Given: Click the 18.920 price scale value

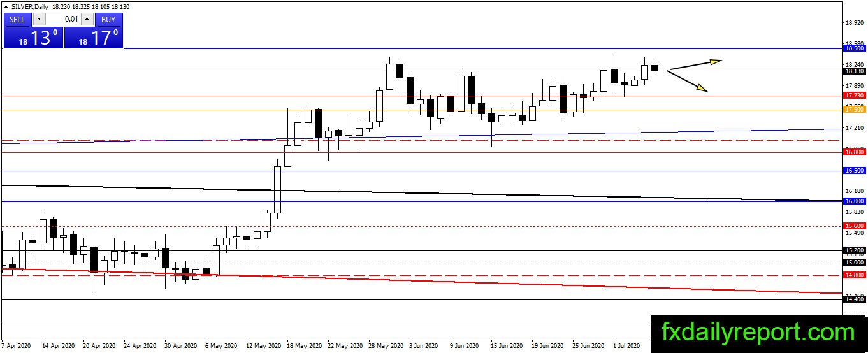Looking at the screenshot, I should point(854,22).
